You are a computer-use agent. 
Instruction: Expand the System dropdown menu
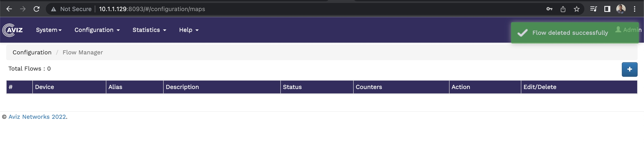pos(49,30)
